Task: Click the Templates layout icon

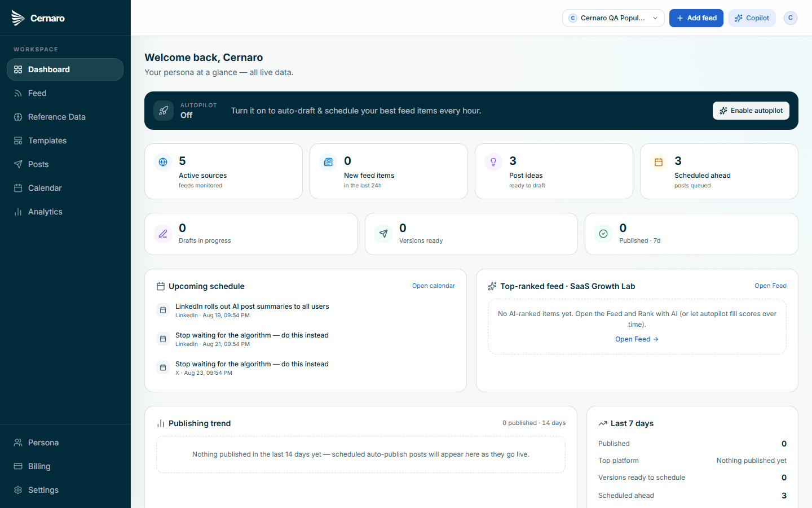Action: click(x=18, y=141)
